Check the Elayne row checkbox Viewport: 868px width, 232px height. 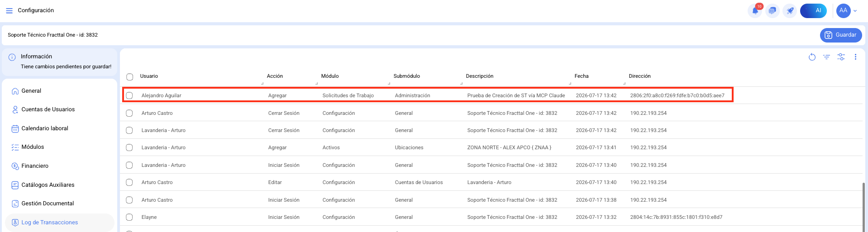pyautogui.click(x=129, y=217)
